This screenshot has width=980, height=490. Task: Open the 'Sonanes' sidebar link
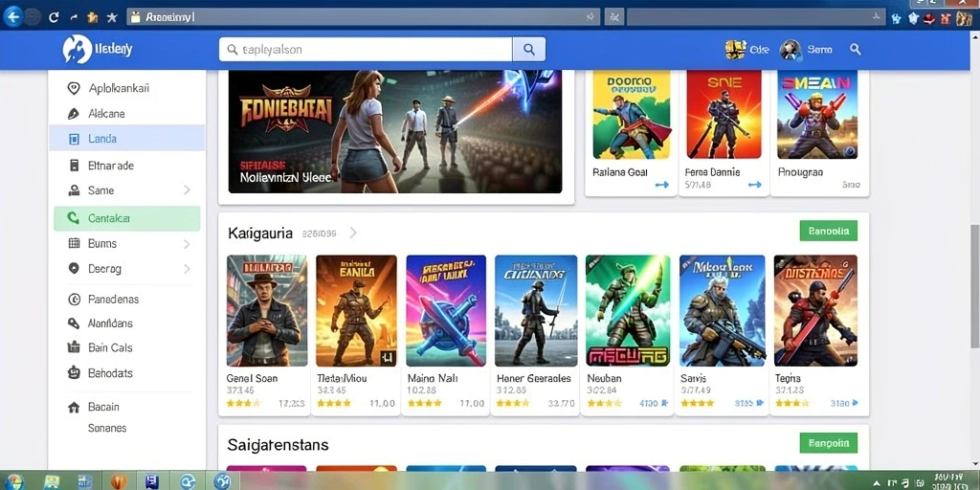pyautogui.click(x=107, y=428)
